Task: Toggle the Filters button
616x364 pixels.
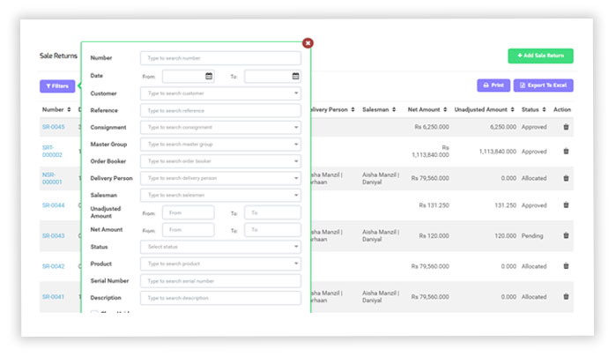Action: coord(57,86)
